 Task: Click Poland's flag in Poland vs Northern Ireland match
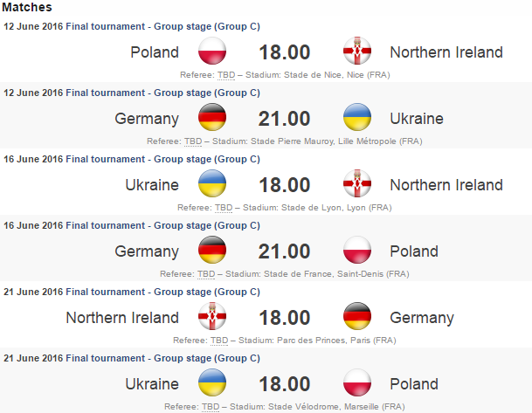213,52
